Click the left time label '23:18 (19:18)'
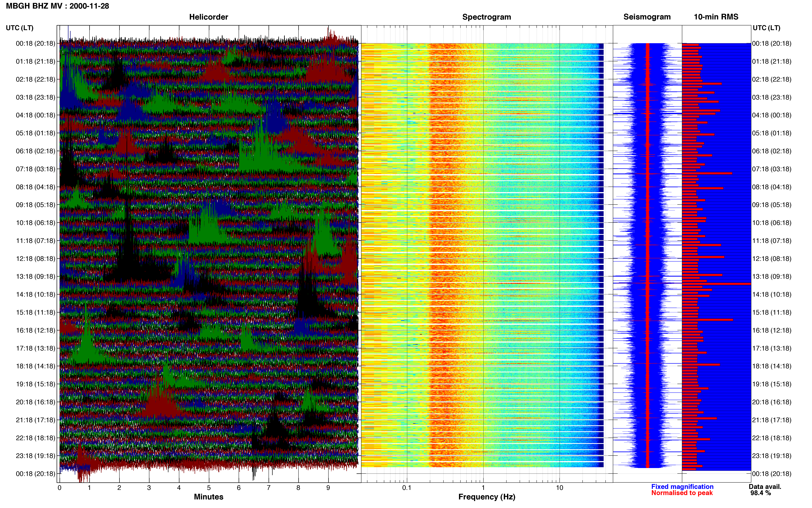812x508 pixels. tap(36, 456)
